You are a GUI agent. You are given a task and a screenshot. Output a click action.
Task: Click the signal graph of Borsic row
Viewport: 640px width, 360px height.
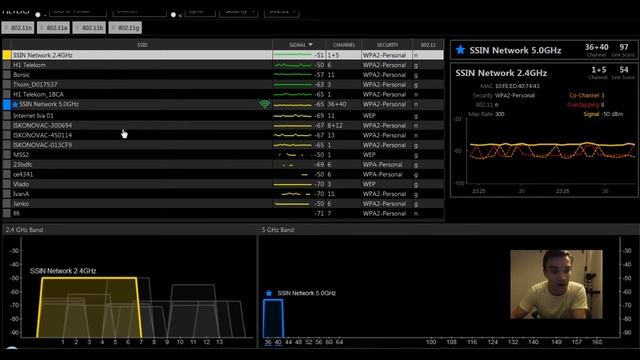click(293, 75)
